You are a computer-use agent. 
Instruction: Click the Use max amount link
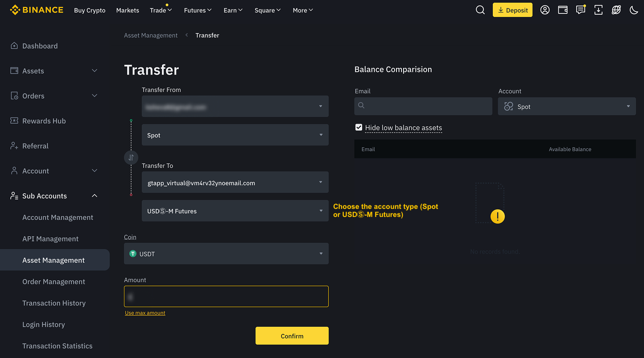pyautogui.click(x=145, y=313)
